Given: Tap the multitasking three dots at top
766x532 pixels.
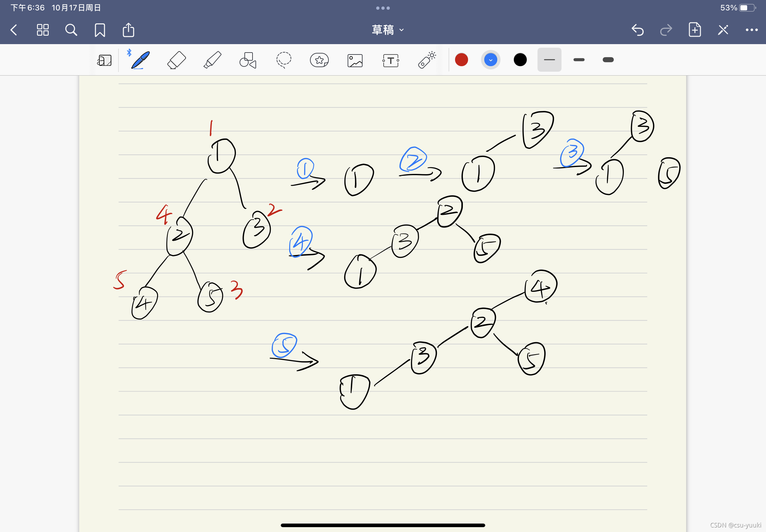Looking at the screenshot, I should coord(383,8).
